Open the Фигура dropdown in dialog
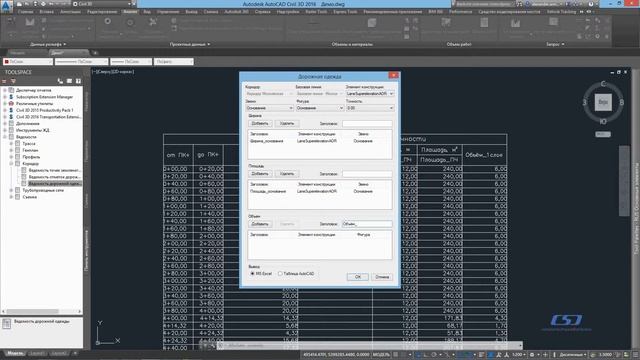This screenshot has width=640, height=360. [320, 108]
